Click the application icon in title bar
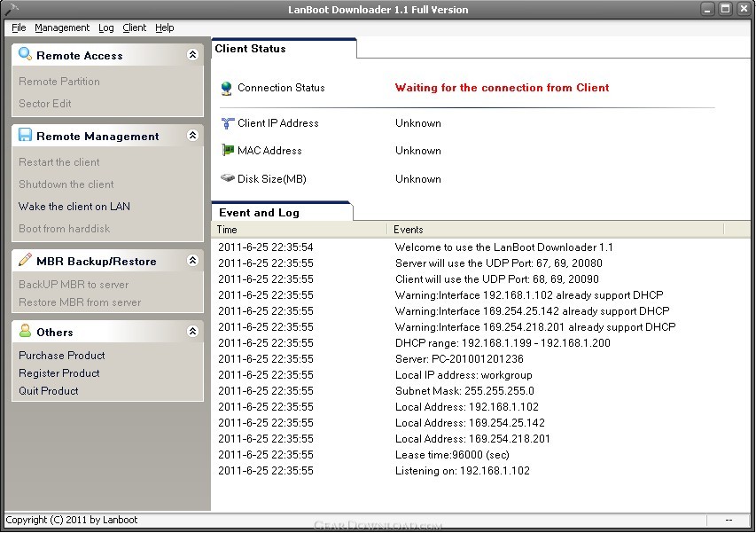The height and width of the screenshot is (533, 756). coord(11,9)
